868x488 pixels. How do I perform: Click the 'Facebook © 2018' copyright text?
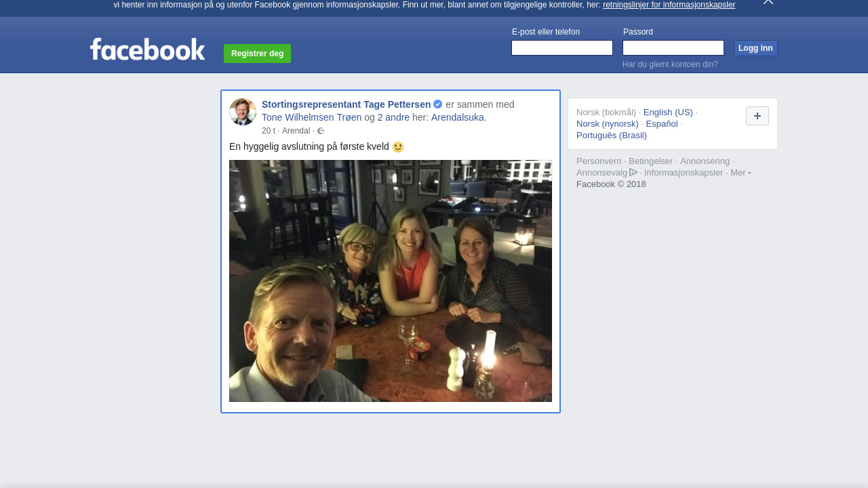(x=611, y=184)
